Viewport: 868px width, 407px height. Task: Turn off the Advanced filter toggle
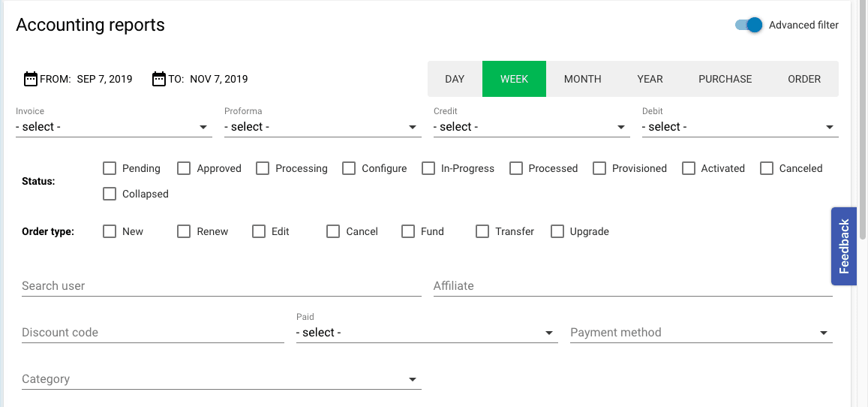749,25
